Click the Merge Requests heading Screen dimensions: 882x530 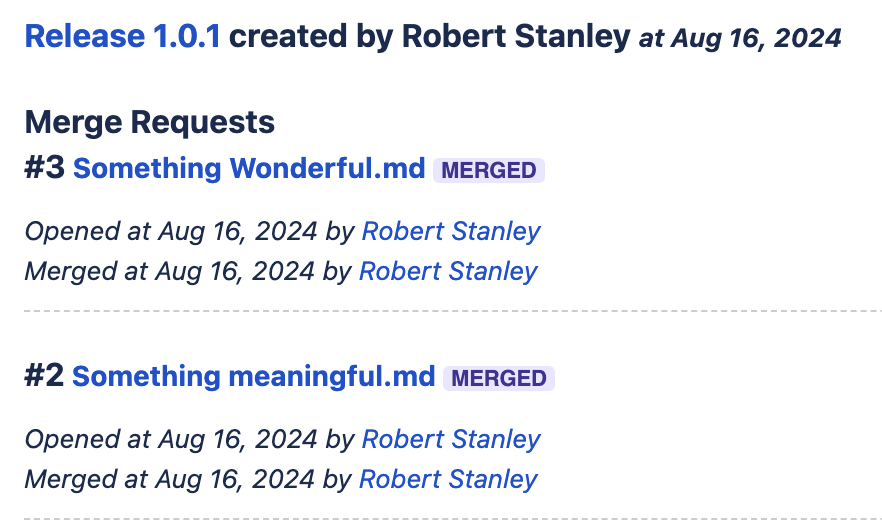(149, 123)
